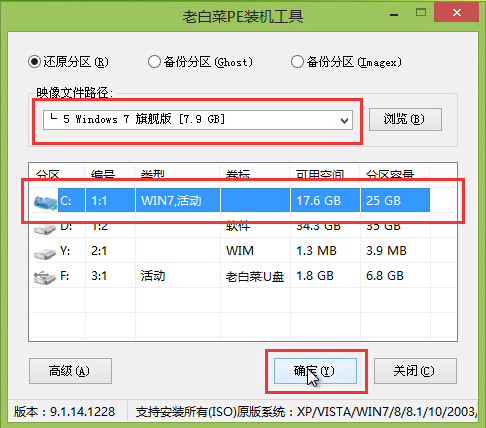The image size is (486, 428).
Task: Open the image file path dropdown arrow
Action: tap(344, 120)
